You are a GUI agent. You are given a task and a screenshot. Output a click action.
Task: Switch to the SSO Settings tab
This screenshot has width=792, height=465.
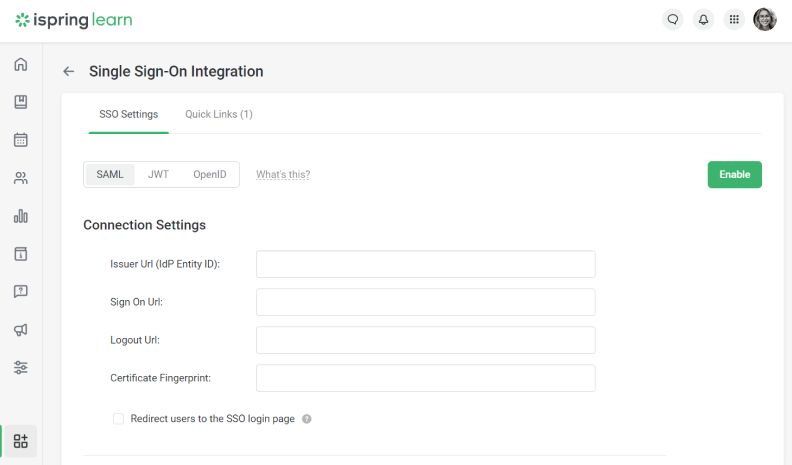coord(128,115)
